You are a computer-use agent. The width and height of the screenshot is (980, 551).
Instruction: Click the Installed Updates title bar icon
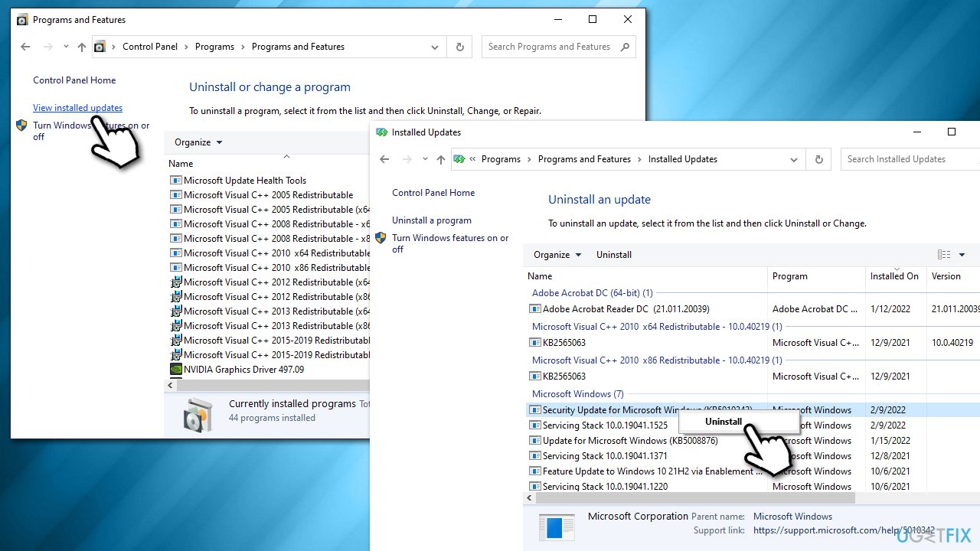(x=382, y=132)
